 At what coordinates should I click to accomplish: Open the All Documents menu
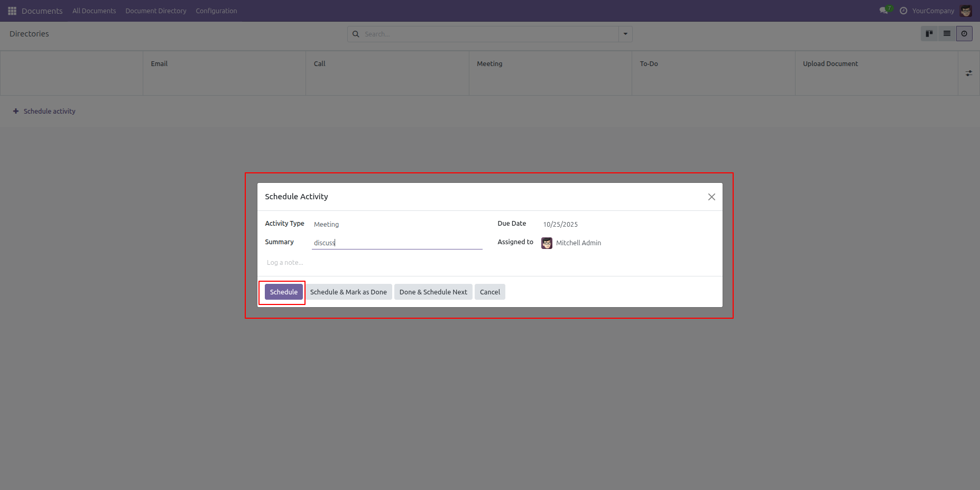click(94, 11)
